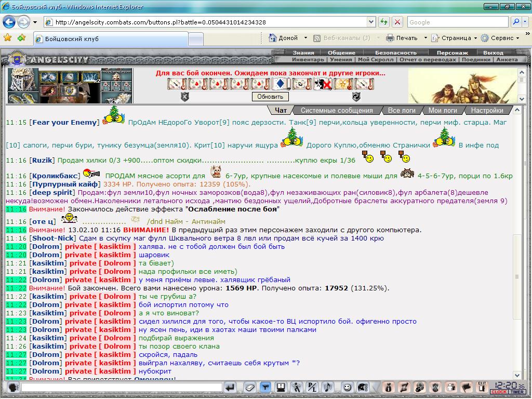Click the blue diamond scroll icon
Viewport: 532px width, 399px height.
pyautogui.click(x=280, y=84)
